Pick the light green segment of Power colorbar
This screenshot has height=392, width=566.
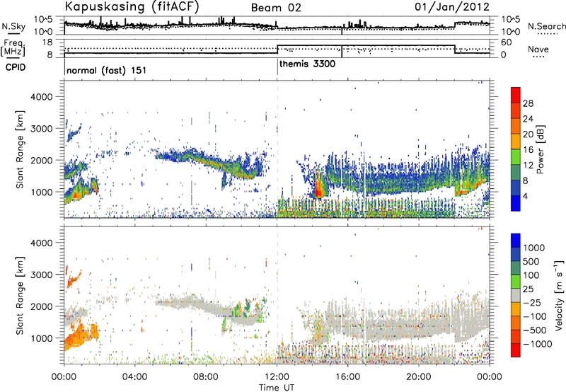pyautogui.click(x=516, y=156)
